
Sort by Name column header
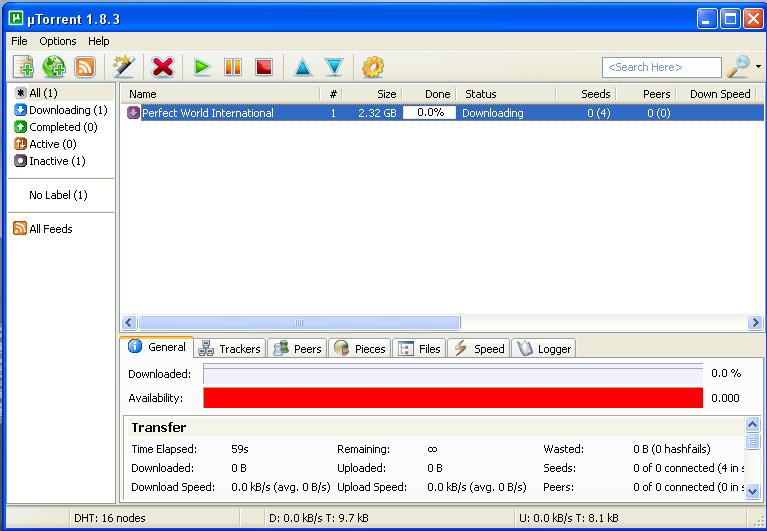click(x=220, y=94)
